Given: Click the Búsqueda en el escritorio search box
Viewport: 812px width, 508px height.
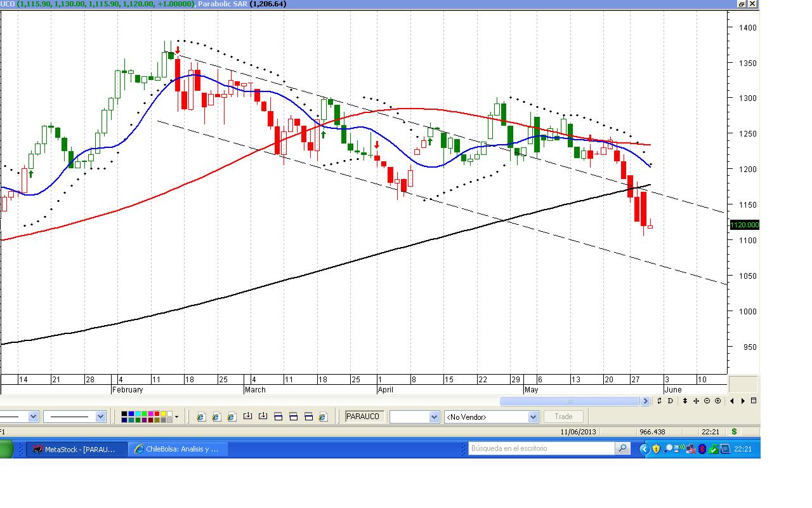Looking at the screenshot, I should (x=542, y=448).
